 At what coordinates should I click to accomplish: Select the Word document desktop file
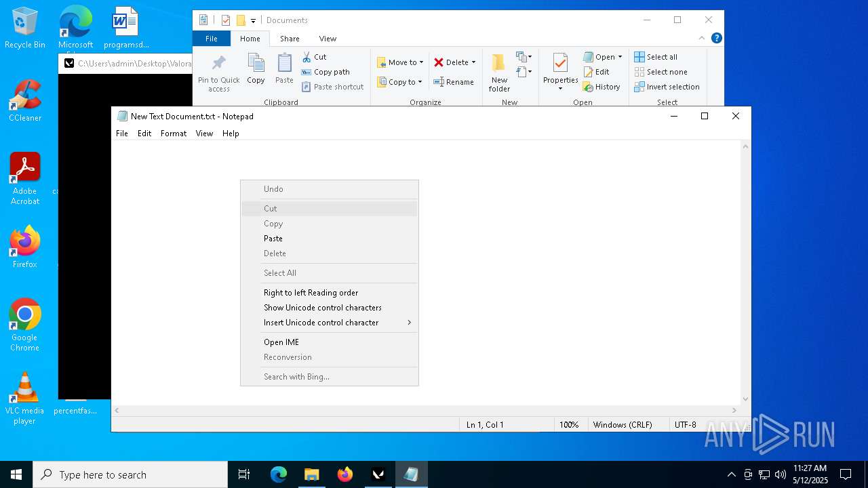(x=126, y=28)
